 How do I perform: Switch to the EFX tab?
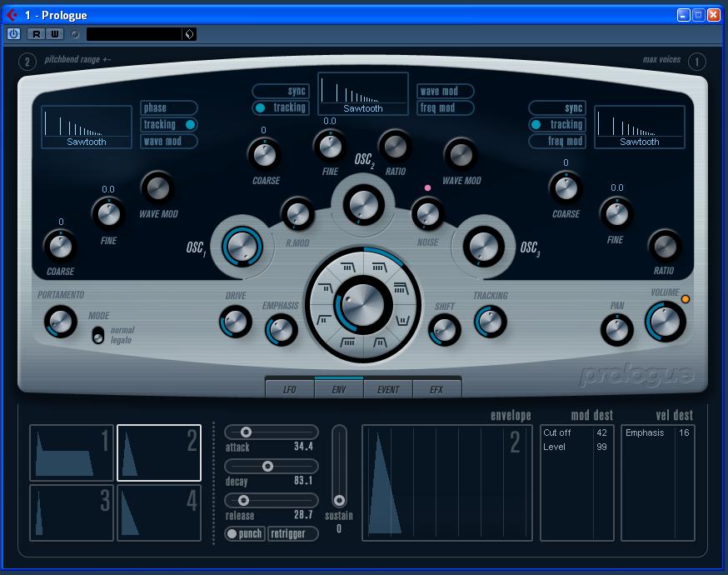click(x=437, y=389)
